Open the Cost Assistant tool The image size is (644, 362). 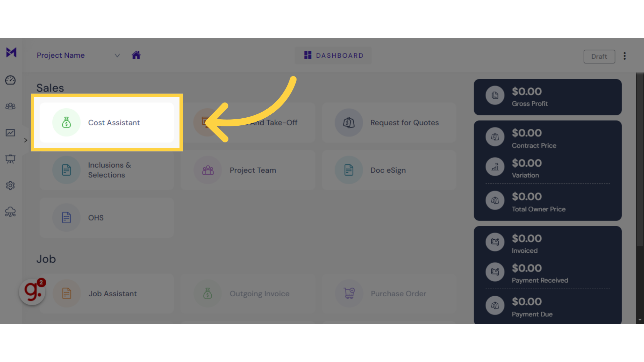click(107, 122)
